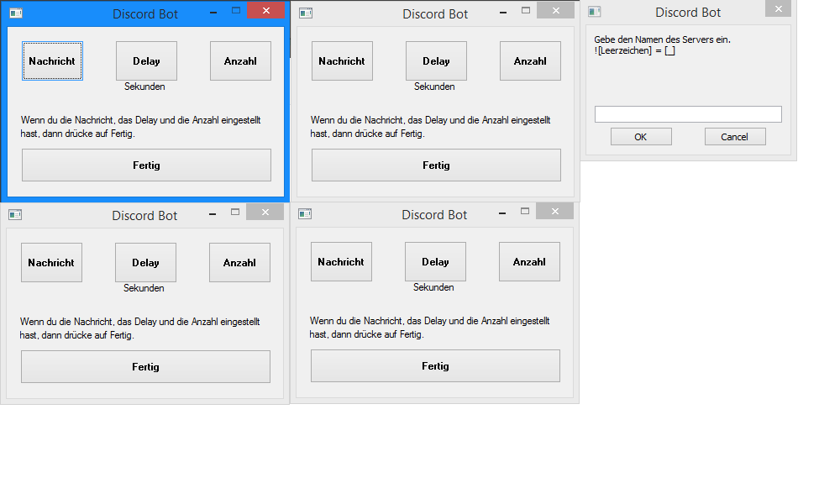The height and width of the screenshot is (504, 840).
Task: Click Fertig in the lower-left Discord Bot form
Action: click(x=145, y=366)
